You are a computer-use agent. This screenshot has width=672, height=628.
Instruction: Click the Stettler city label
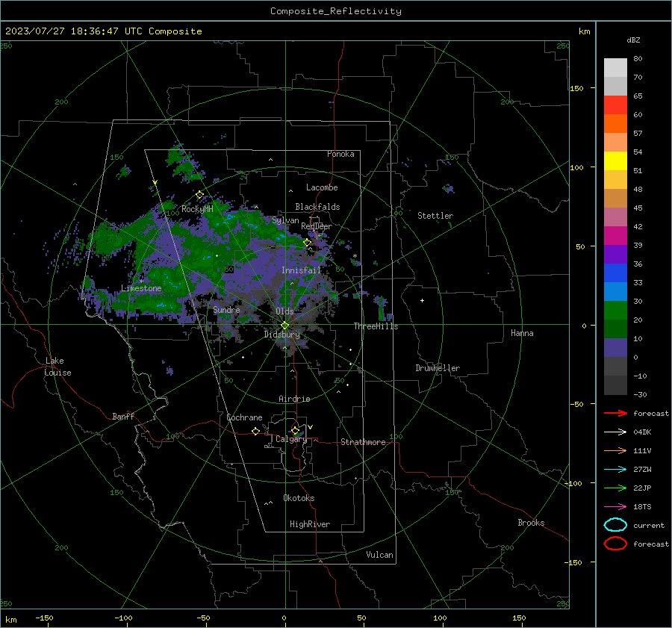coord(435,216)
